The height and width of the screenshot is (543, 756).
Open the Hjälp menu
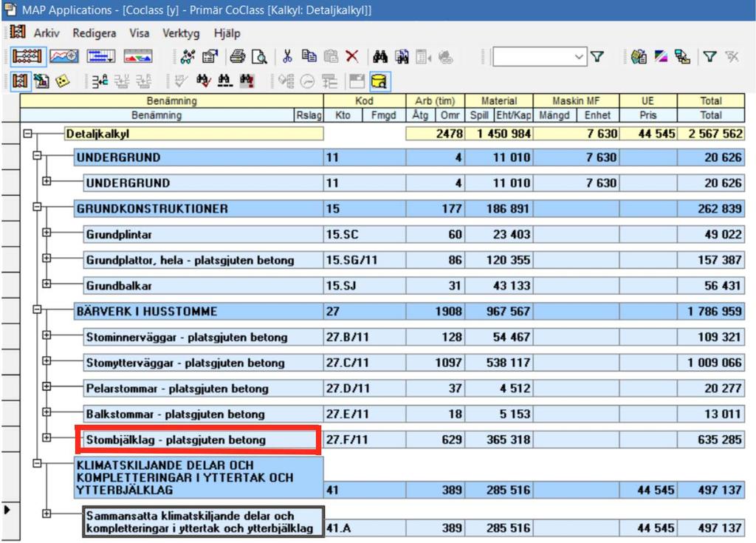[227, 33]
